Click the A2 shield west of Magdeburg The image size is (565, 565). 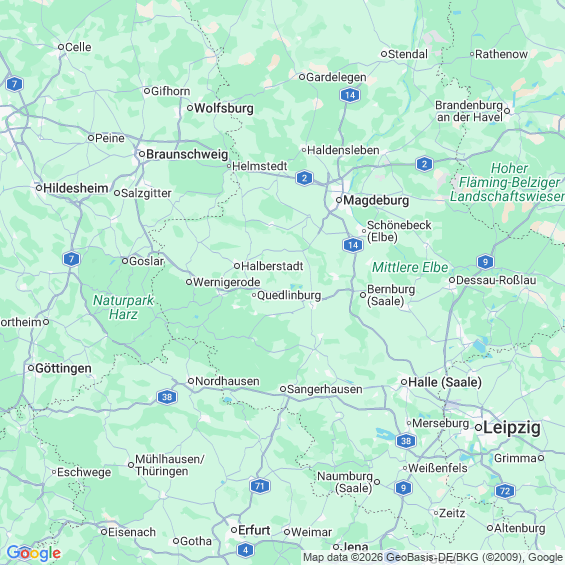[x=304, y=178]
